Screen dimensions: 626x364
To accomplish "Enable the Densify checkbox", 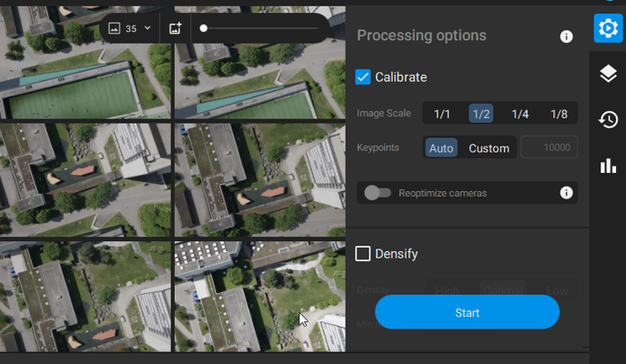I will [x=363, y=254].
